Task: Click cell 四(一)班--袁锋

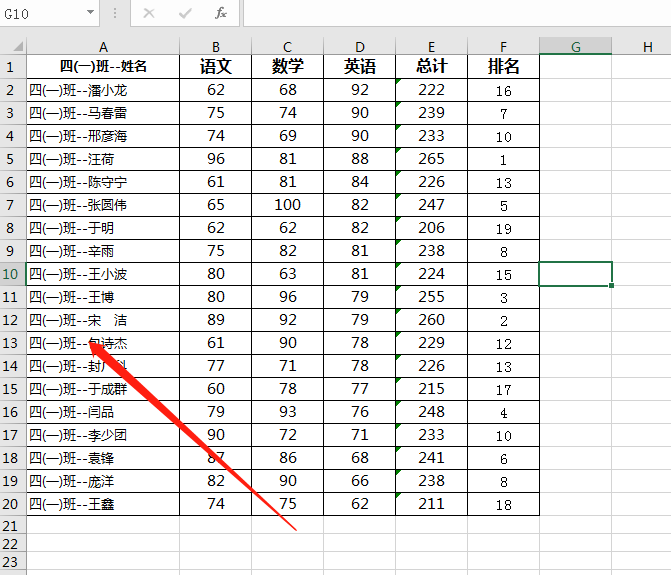Action: coord(103,458)
